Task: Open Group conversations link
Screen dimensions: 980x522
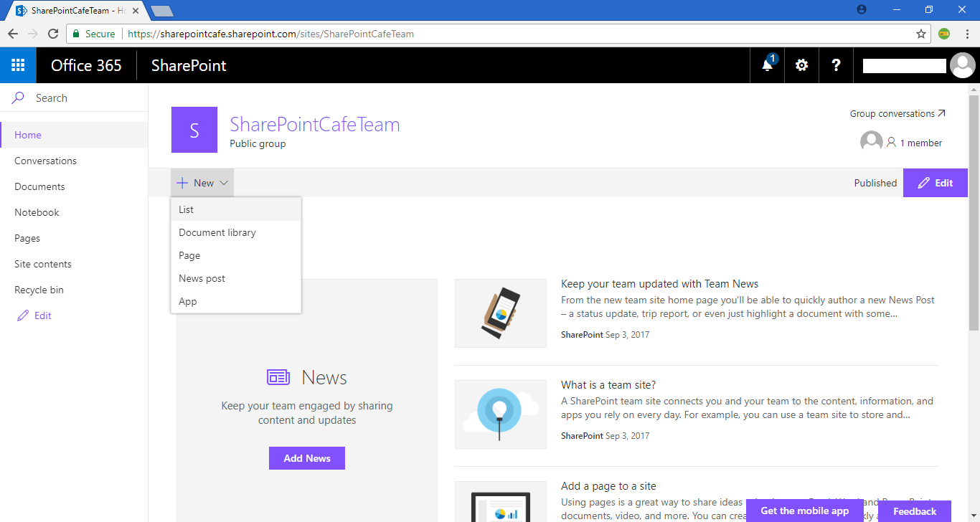Action: point(897,113)
